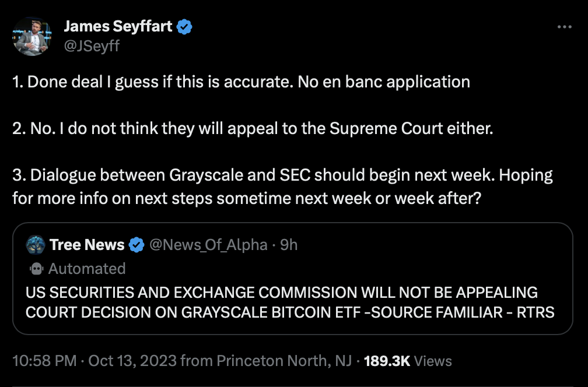
Task: Click the 9h timestamp in quoted tweet
Action: 289,245
